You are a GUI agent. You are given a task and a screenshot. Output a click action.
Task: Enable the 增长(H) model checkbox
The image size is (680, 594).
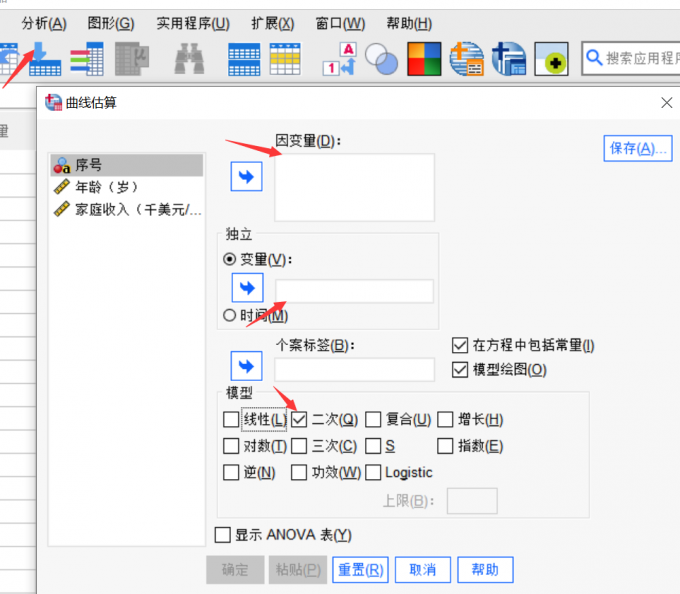coord(445,419)
